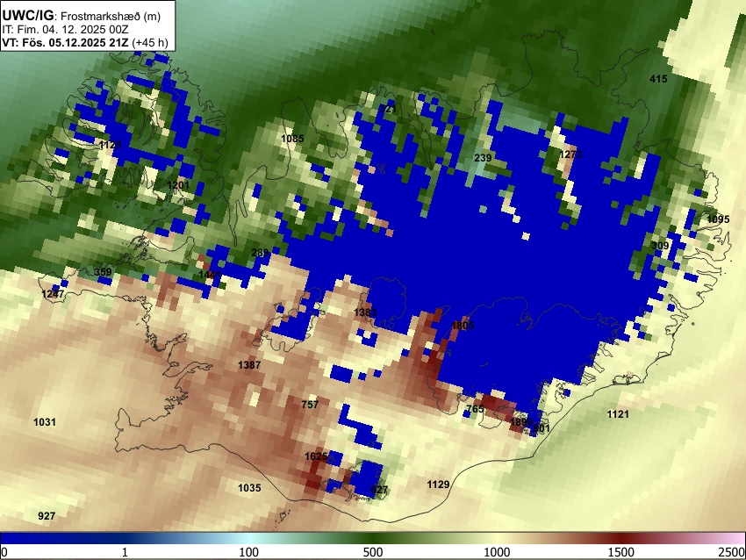Click the map value 1035
Screen dimensions: 746x560
click(x=249, y=488)
